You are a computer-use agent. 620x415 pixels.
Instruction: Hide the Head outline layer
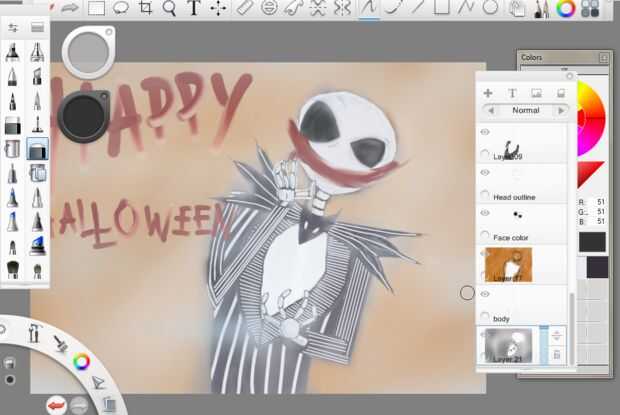(x=485, y=172)
